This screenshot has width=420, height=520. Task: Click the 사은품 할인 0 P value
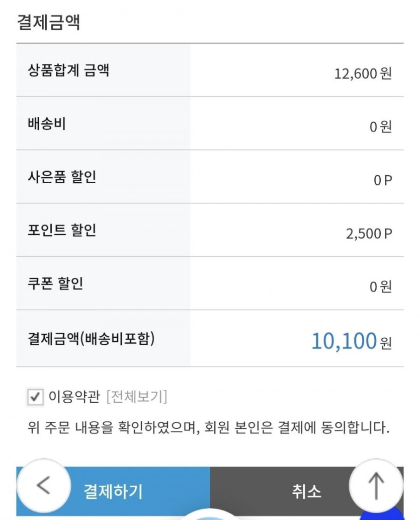pyautogui.click(x=382, y=180)
